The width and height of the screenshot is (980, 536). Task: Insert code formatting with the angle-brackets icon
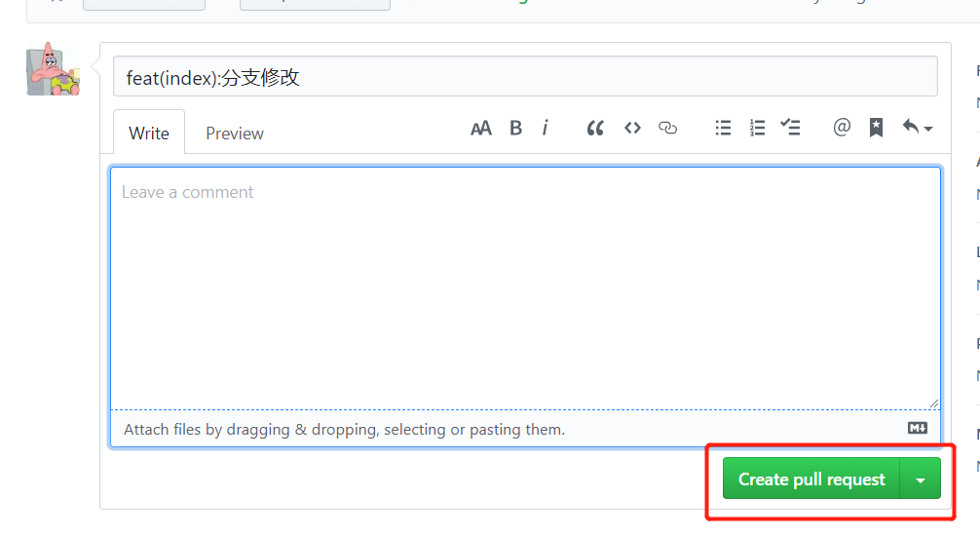coord(632,128)
